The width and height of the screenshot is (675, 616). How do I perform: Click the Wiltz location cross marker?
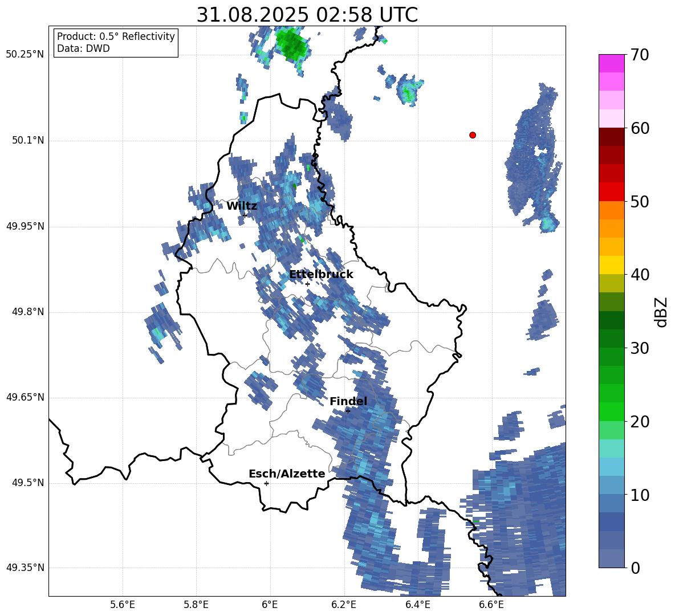pos(245,215)
